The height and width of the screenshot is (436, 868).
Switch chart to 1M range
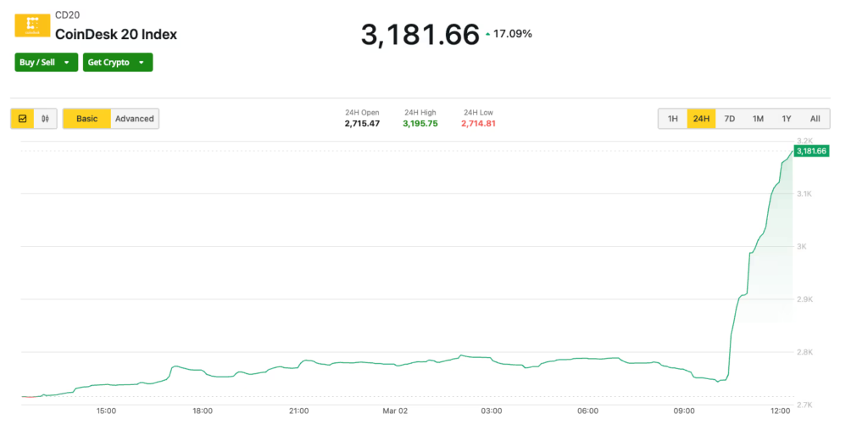[x=758, y=119]
